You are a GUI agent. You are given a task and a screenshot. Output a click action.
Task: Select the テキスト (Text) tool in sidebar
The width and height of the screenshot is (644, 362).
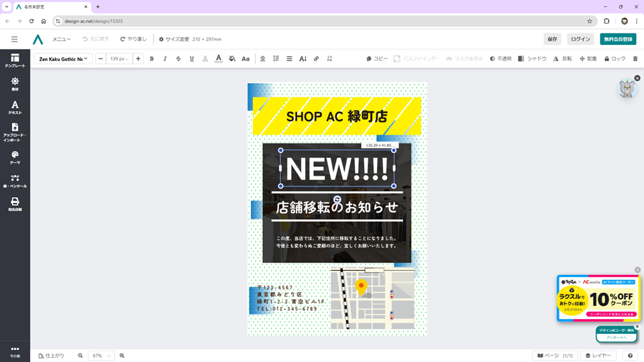pyautogui.click(x=15, y=107)
